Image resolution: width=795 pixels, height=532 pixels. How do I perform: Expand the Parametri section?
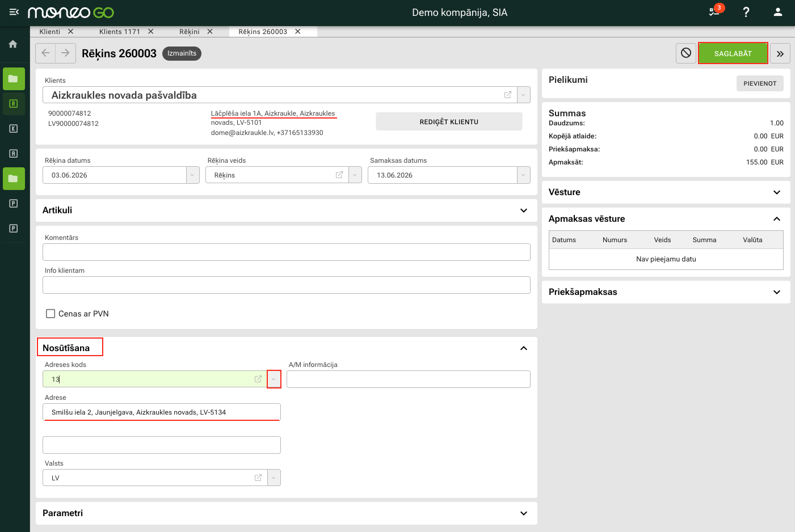click(x=524, y=513)
